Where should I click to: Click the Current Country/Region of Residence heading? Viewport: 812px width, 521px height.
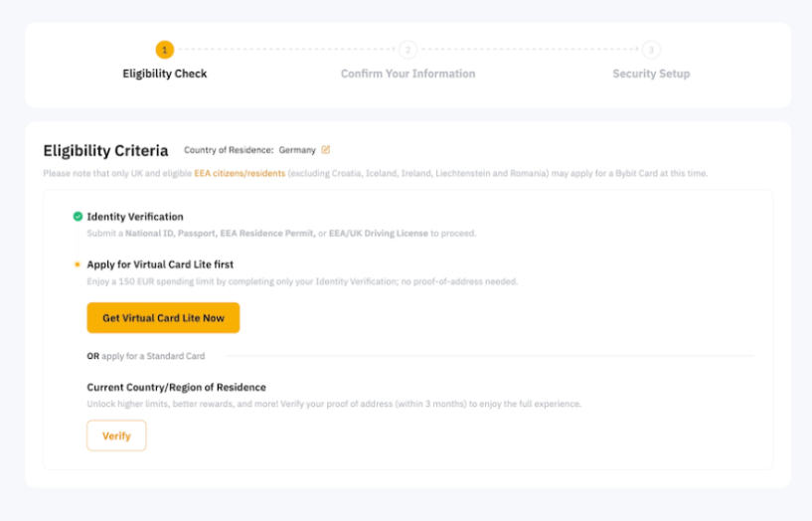pyautogui.click(x=176, y=387)
